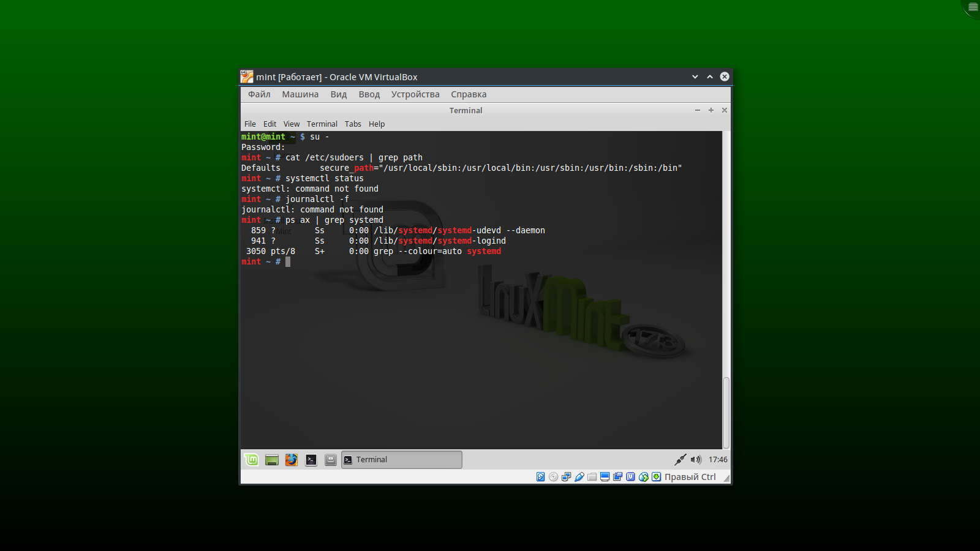Viewport: 980px width, 551px height.
Task: Open the file manager launcher icon
Action: [x=331, y=460]
